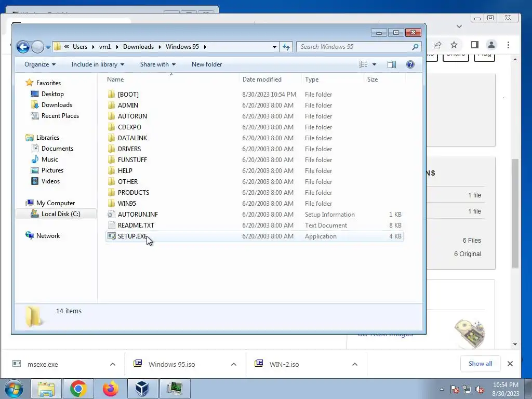532x399 pixels.
Task: Select the ADMIN folder icon
Action: pos(111,105)
